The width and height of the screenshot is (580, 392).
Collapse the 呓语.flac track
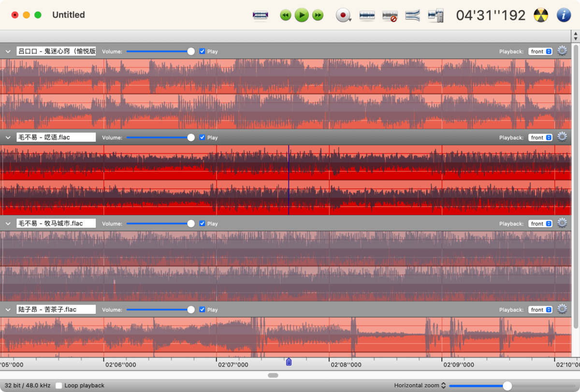(x=8, y=137)
